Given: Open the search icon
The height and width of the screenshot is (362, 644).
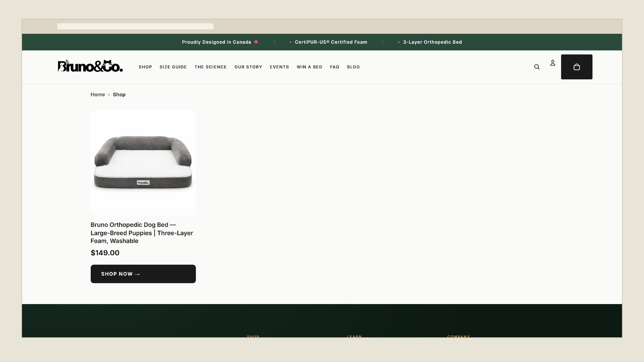Looking at the screenshot, I should (537, 67).
